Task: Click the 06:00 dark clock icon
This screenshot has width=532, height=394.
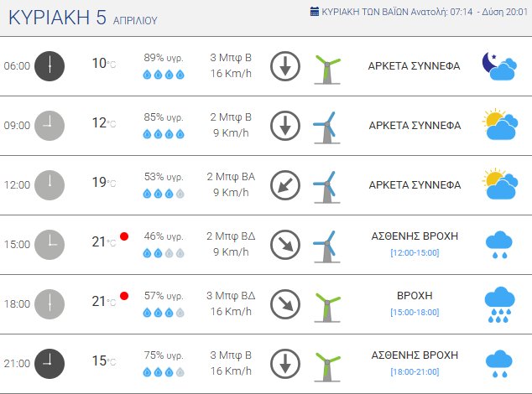Action: (50, 65)
